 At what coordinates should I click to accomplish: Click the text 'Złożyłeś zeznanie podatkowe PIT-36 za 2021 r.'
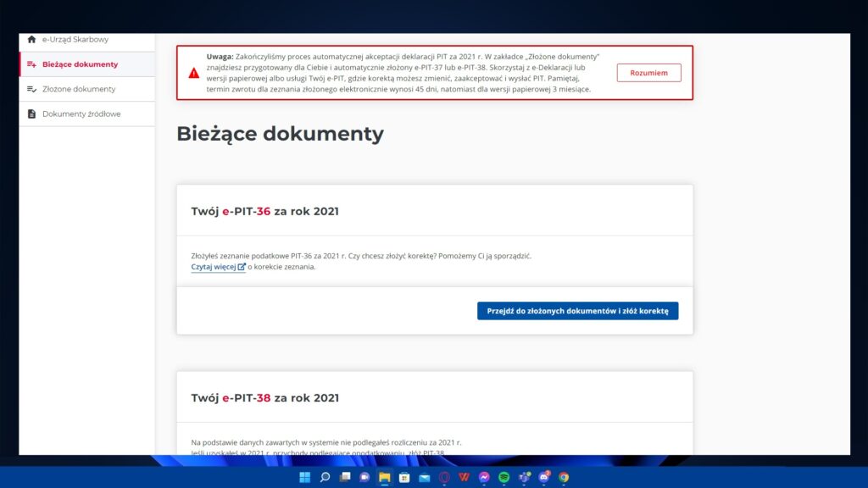tap(269, 256)
